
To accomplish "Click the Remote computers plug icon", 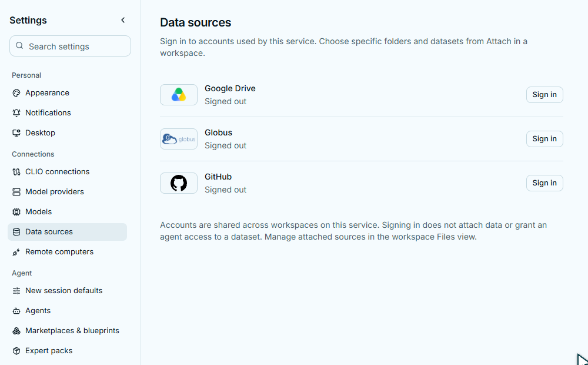I will 16,252.
